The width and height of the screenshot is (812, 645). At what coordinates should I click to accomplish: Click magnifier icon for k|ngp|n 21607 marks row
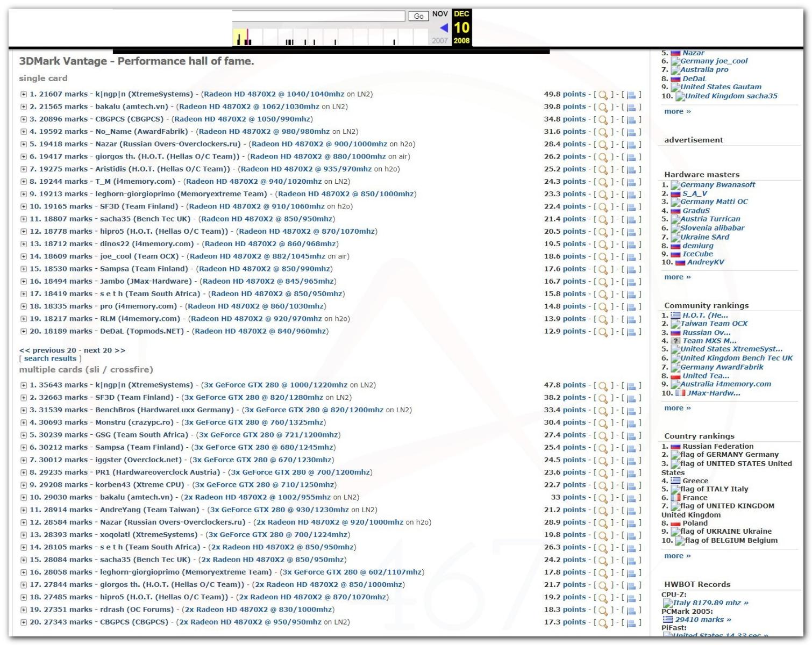point(603,95)
